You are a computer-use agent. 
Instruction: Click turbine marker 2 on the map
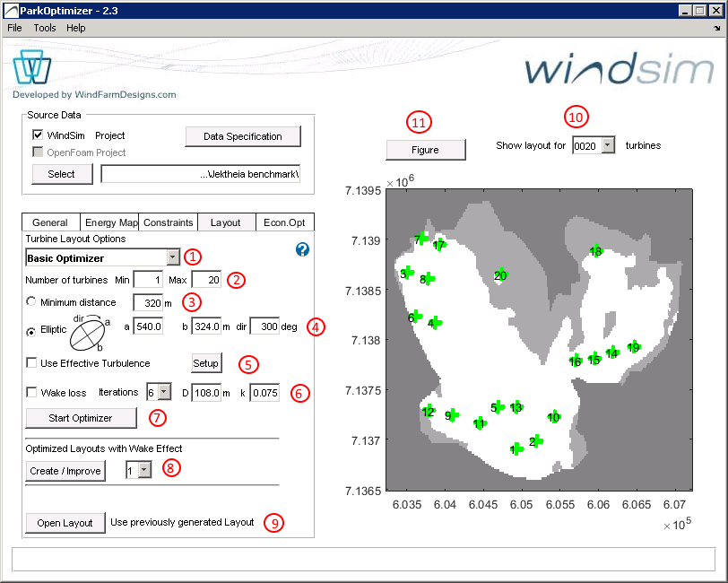[536, 441]
